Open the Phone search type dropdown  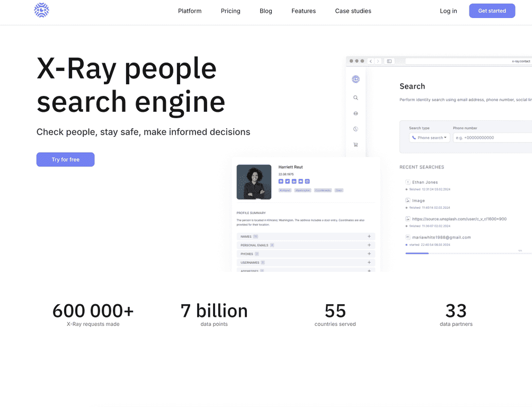429,137
